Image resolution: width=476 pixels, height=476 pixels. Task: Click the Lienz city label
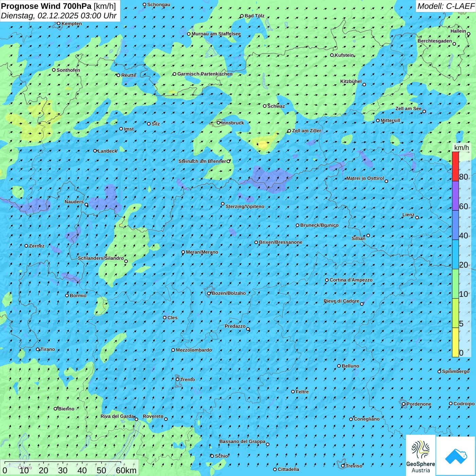pos(408,215)
